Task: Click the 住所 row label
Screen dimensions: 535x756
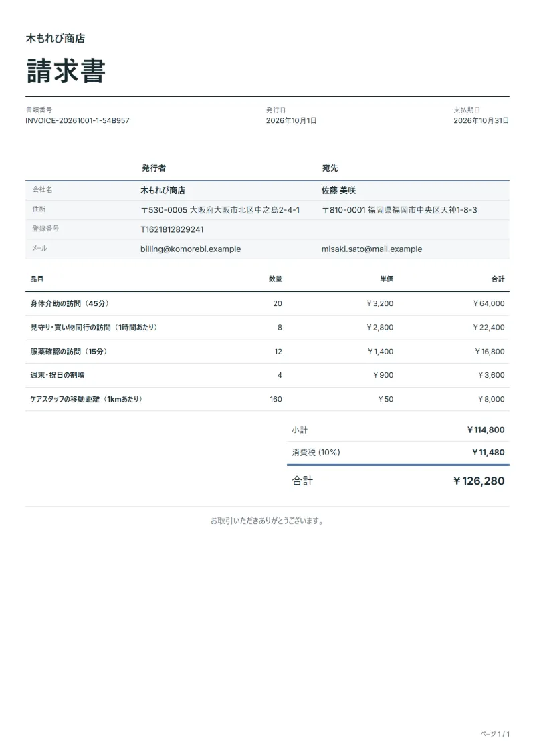Action: pyautogui.click(x=39, y=209)
